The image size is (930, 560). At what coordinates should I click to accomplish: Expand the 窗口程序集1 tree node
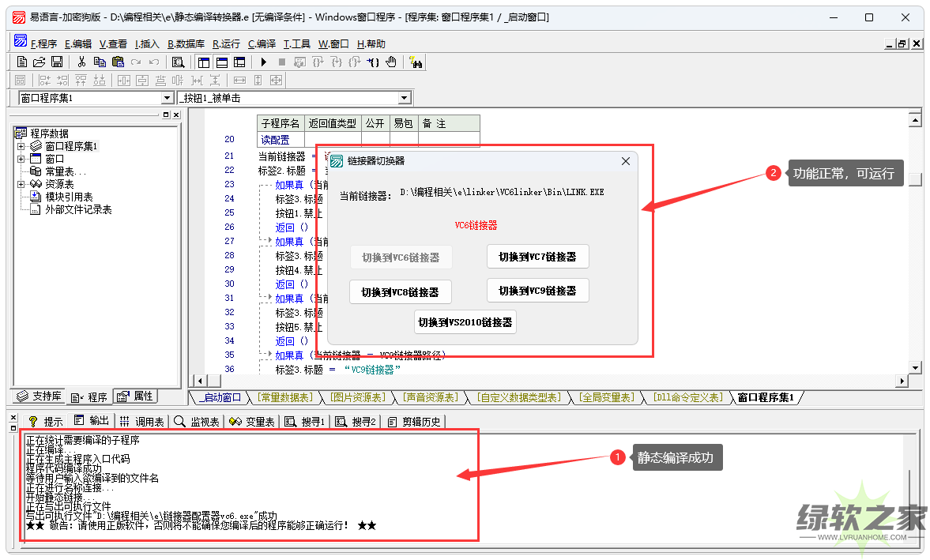tap(21, 146)
